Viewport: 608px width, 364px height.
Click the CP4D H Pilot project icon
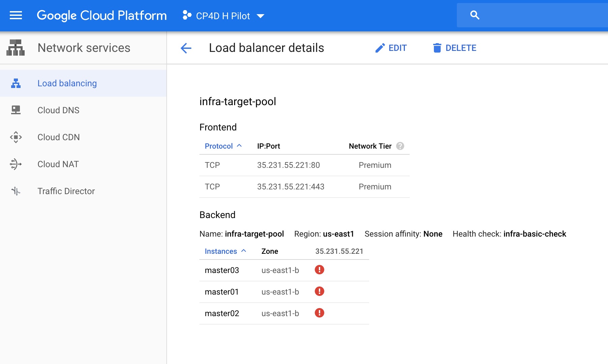[x=187, y=15]
